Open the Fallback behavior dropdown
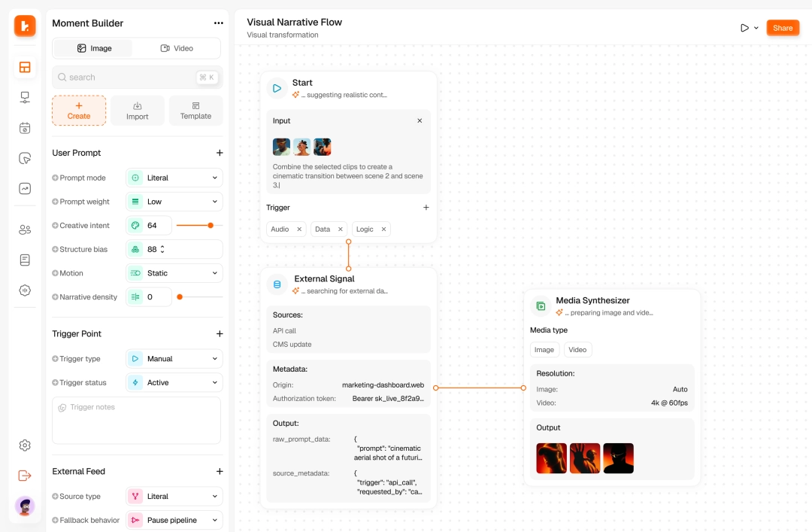This screenshot has height=532, width=812. coord(174,520)
